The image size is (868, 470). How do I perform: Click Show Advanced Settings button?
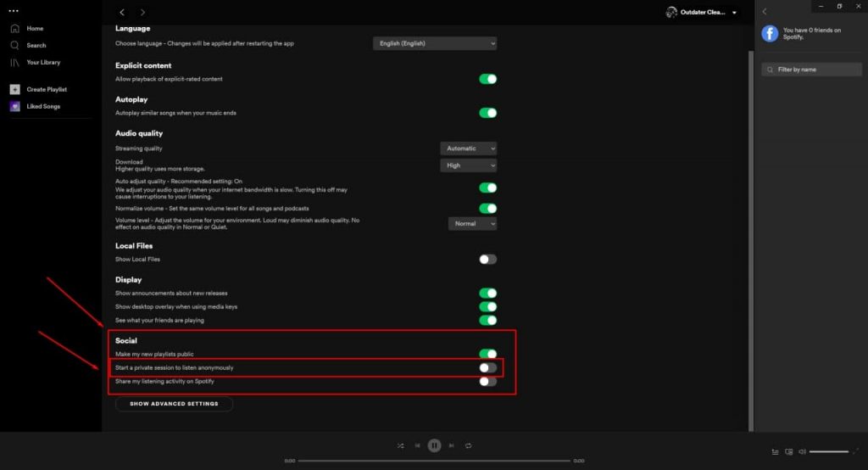pos(174,404)
